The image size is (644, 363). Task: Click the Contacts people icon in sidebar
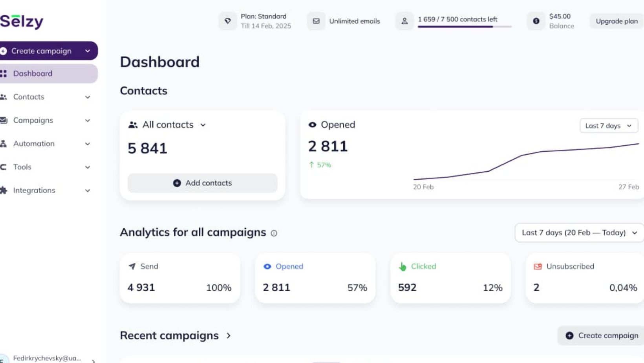coord(4,97)
